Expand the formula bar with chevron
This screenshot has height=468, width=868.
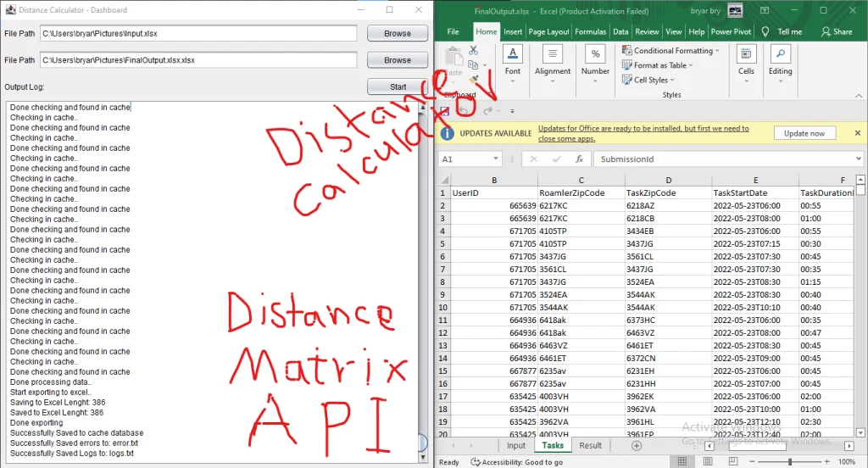coord(859,159)
